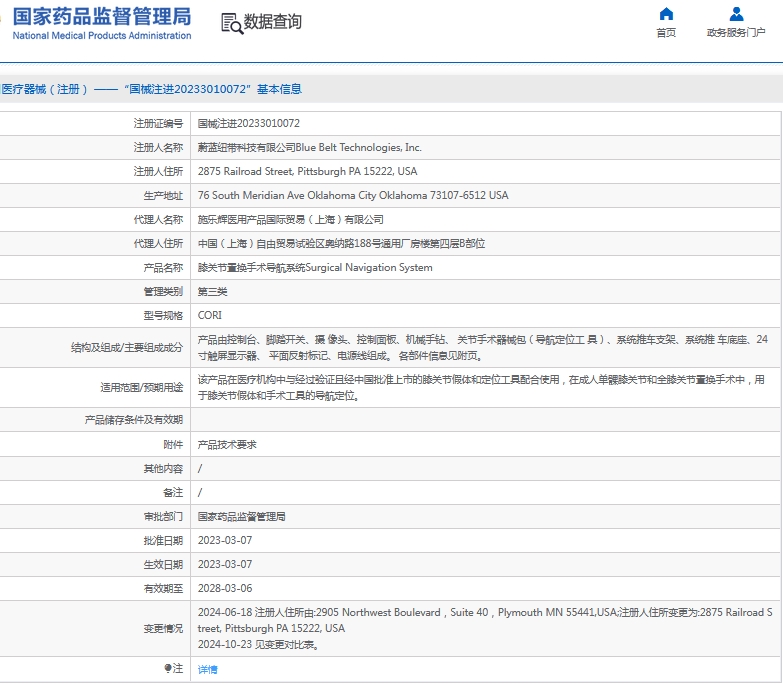Open the 详情 link in the 注 row

208,670
